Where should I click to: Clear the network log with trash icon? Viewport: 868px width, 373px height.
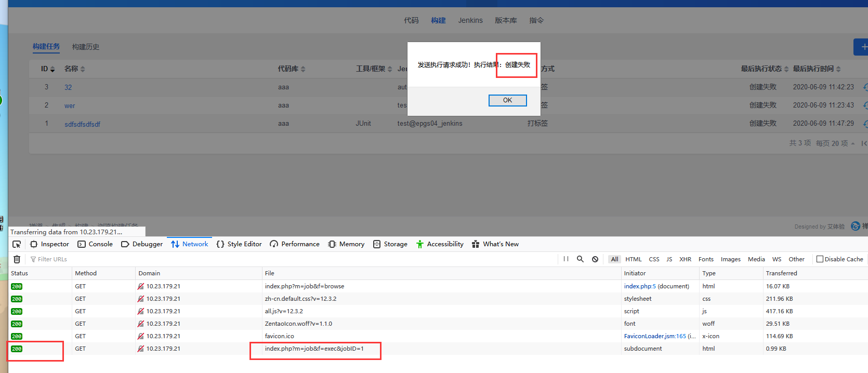coord(17,259)
